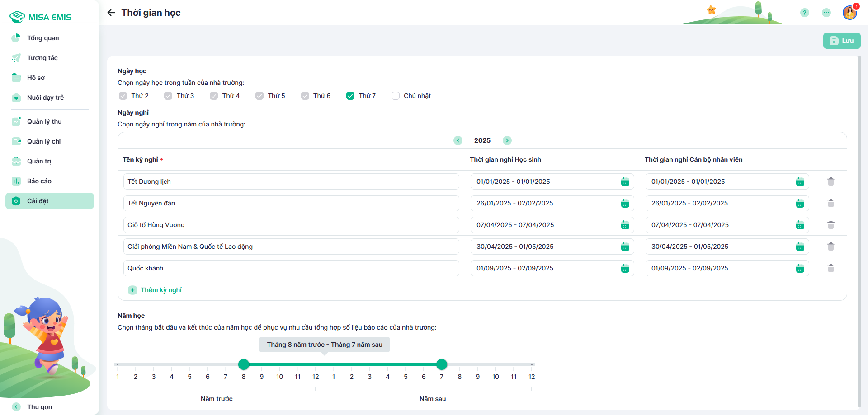Click the back arrow beside Thời gian học
This screenshot has height=415, width=868.
(111, 13)
